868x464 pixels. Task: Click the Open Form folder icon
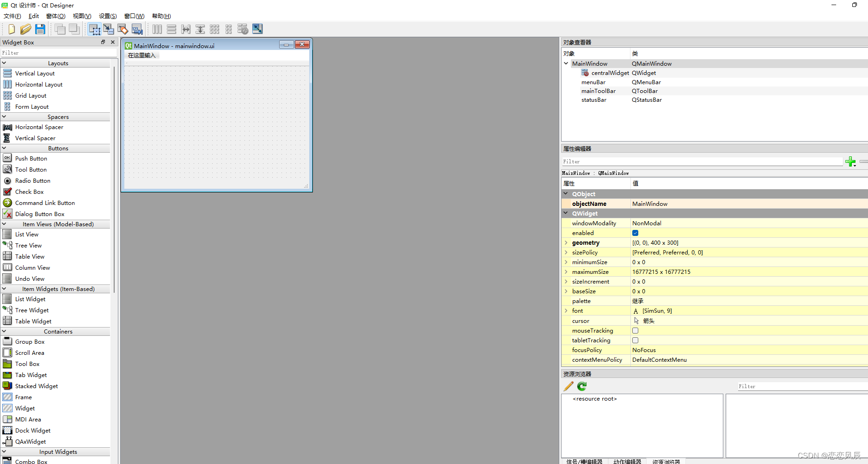26,29
